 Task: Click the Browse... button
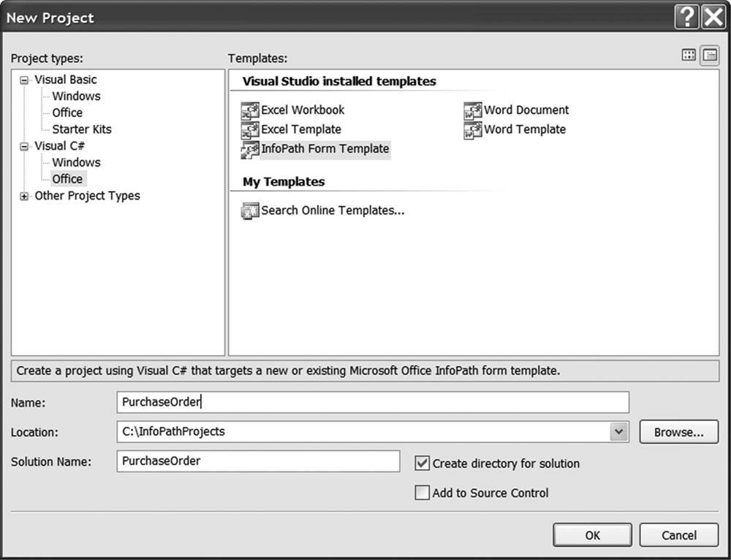(679, 432)
